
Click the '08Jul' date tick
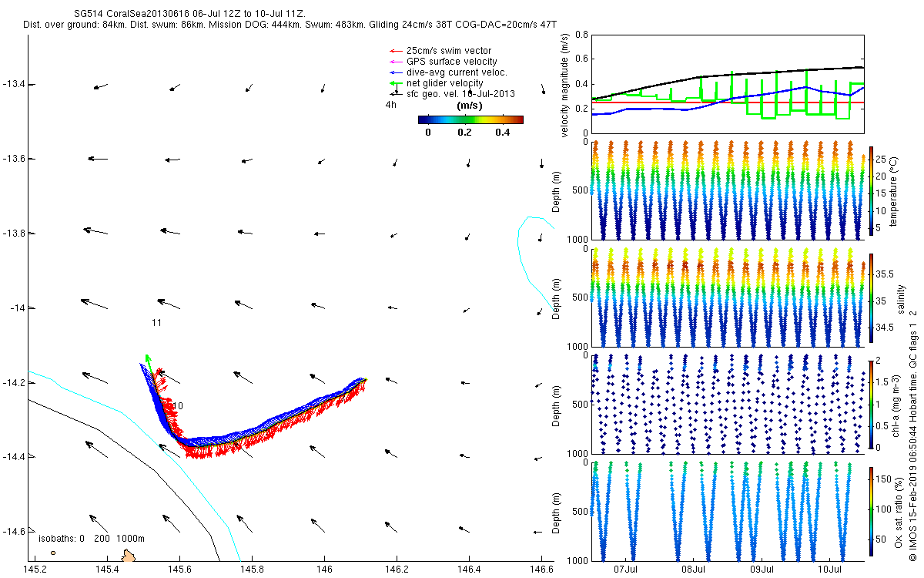click(x=694, y=570)
